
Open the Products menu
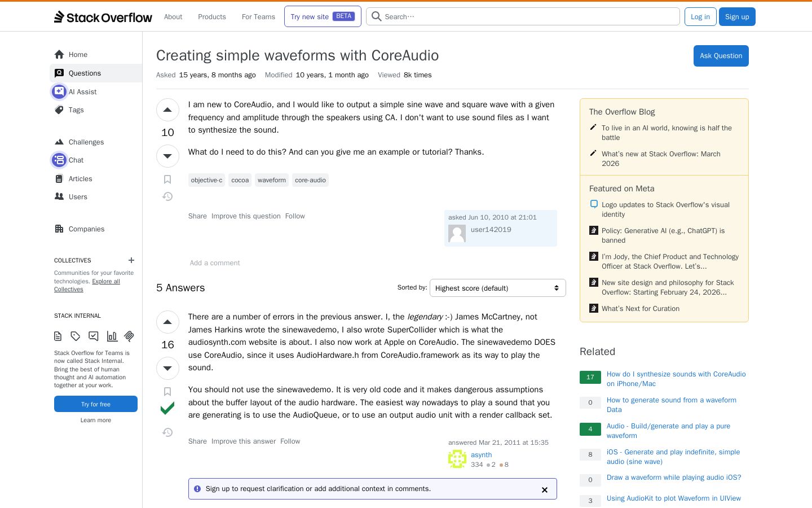pyautogui.click(x=212, y=17)
